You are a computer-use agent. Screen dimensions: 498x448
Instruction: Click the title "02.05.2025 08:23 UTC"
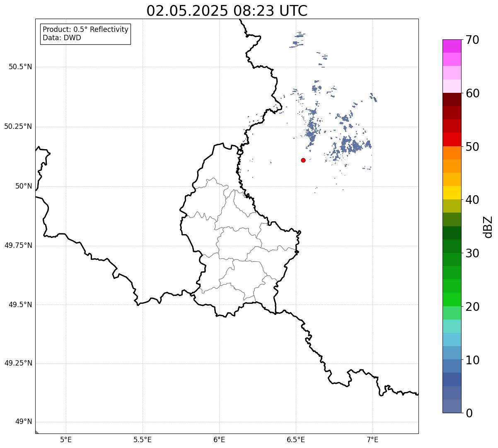point(227,11)
